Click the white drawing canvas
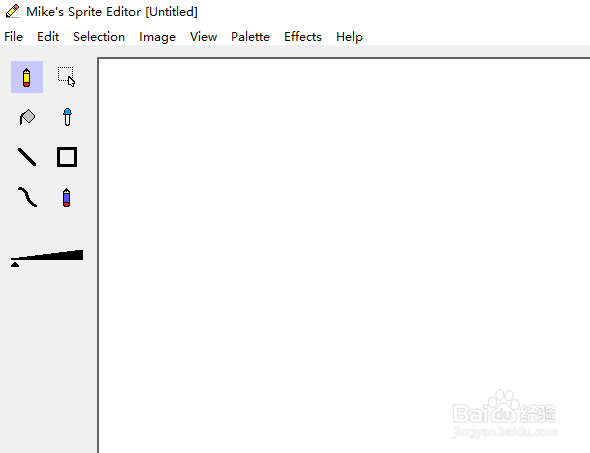The height and width of the screenshot is (453, 590). (x=344, y=256)
